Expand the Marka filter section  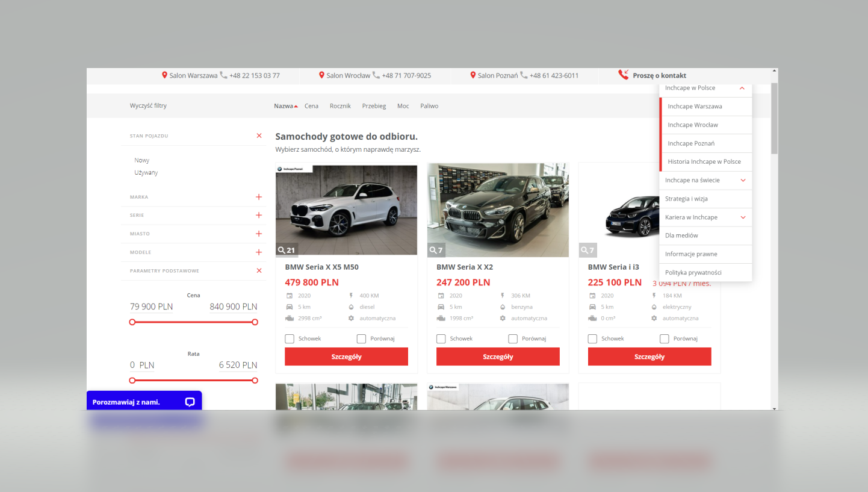click(x=259, y=197)
